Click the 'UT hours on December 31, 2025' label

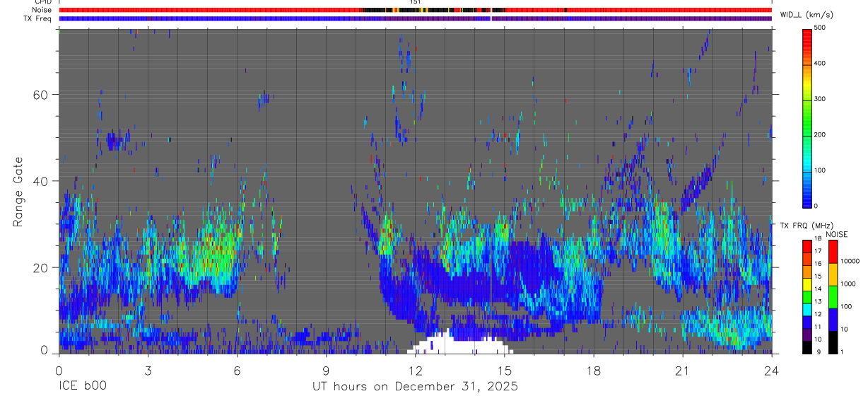coord(416,387)
